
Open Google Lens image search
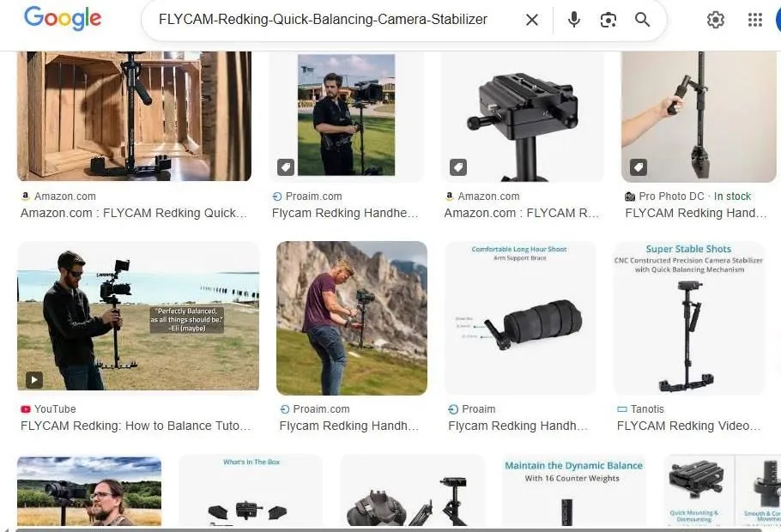tap(608, 20)
